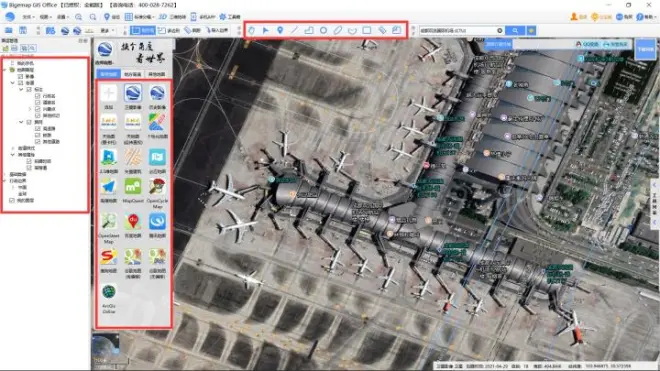Choose the rectangle drawing tool

(367, 30)
